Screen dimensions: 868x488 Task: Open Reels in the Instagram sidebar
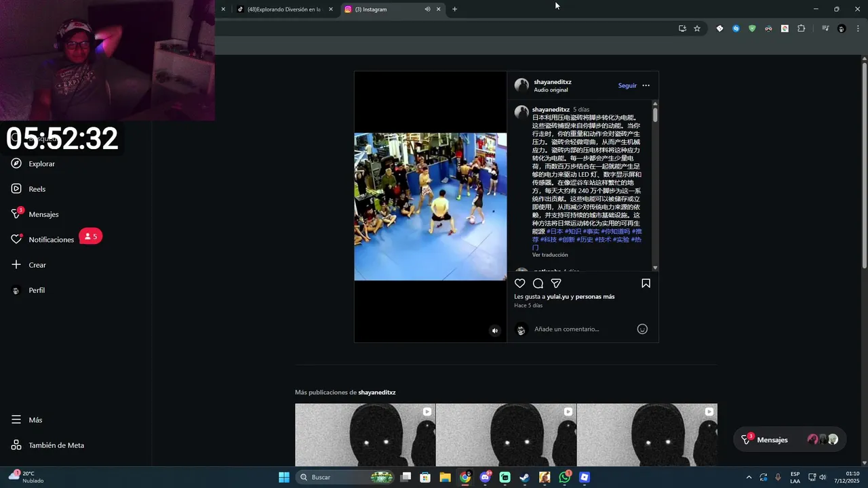(x=28, y=189)
